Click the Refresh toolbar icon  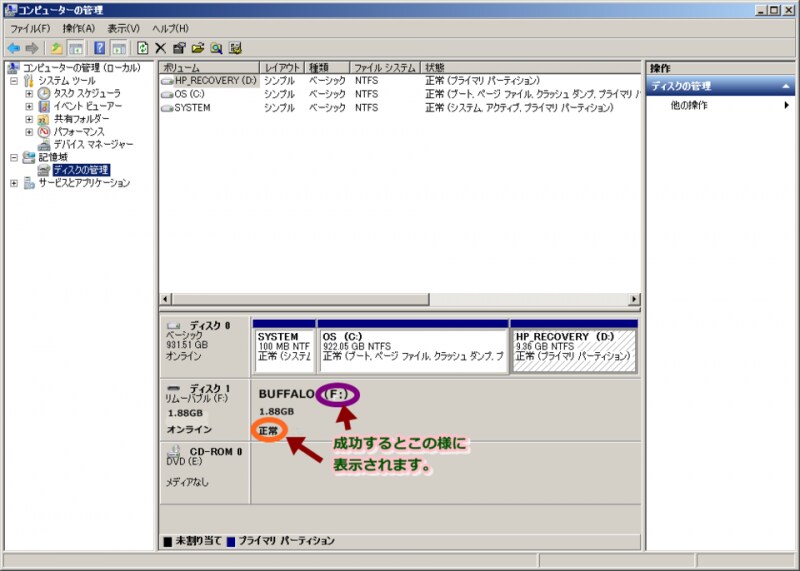[x=142, y=48]
